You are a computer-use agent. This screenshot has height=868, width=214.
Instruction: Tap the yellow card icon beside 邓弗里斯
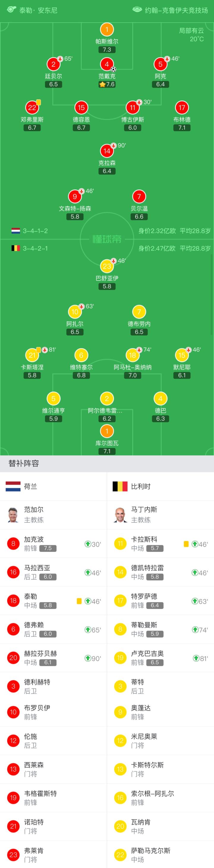39,102
